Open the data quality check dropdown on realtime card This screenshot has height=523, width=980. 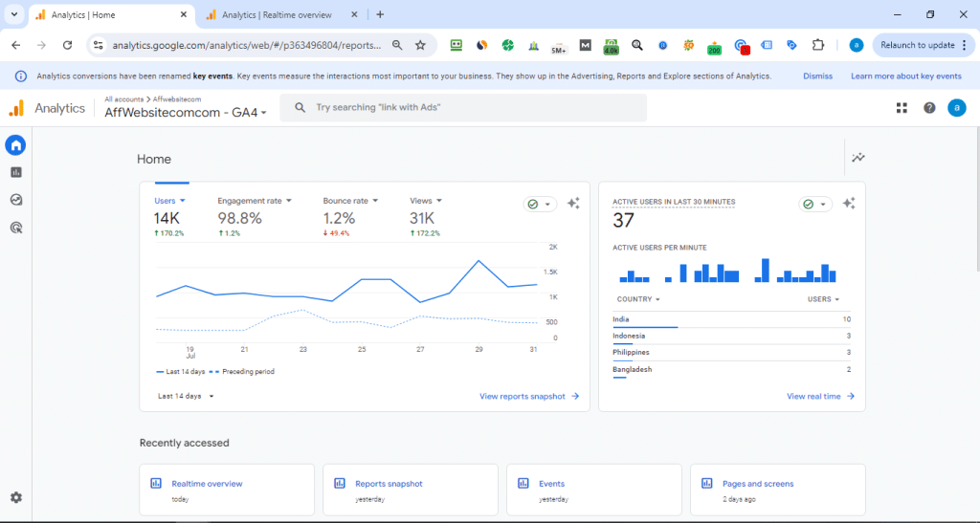(x=814, y=204)
